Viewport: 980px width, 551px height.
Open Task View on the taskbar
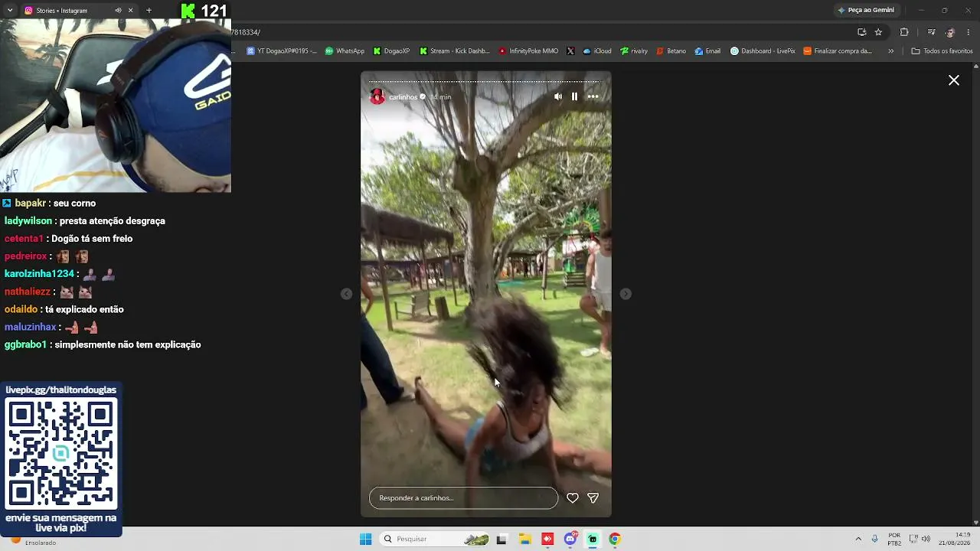point(501,539)
